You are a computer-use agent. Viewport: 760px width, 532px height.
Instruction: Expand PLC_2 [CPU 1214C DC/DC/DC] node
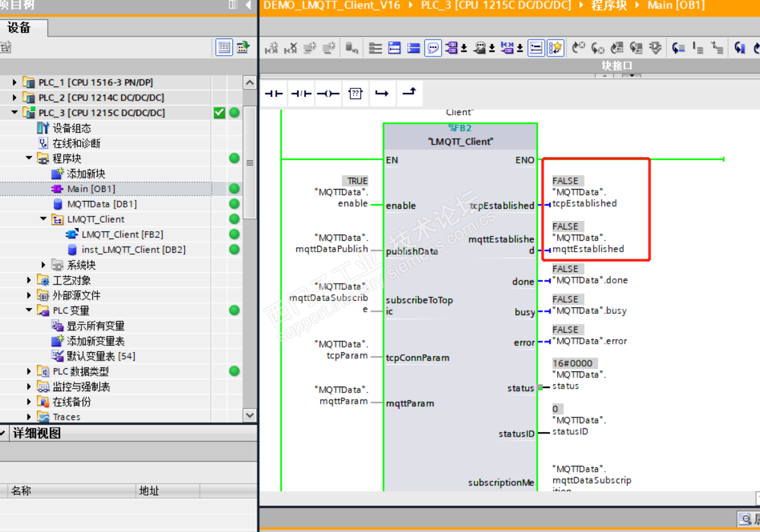click(x=15, y=97)
